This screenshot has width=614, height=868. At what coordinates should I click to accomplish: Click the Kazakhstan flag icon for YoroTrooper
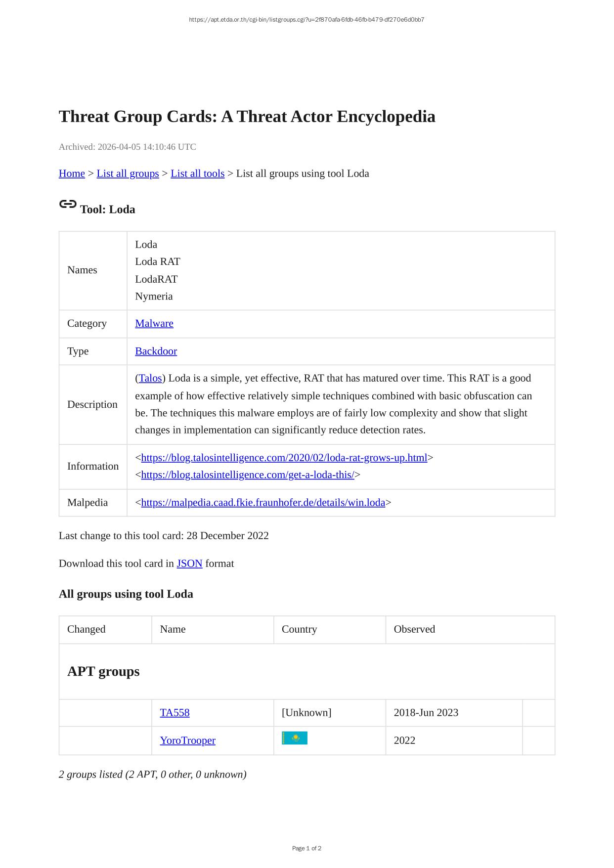tap(295, 738)
